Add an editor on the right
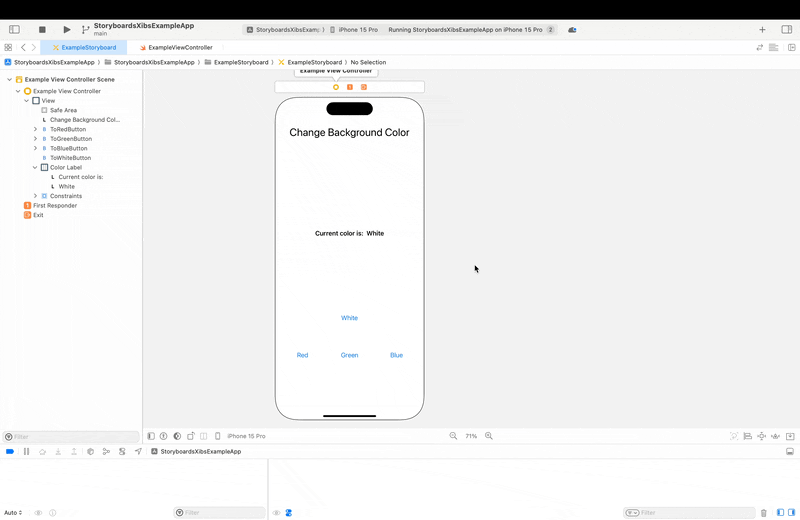Viewport: 800px width, 520px height. point(792,47)
